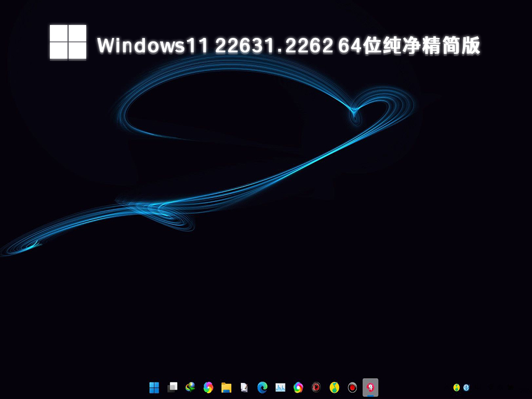Click empty desktop area below the swirl

[x=260, y=312]
